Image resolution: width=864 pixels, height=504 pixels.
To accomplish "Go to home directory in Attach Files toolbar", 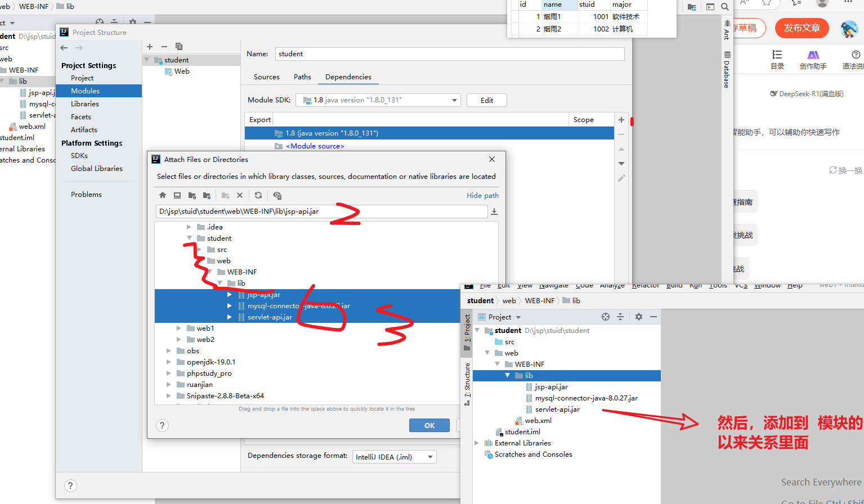I will pos(163,195).
